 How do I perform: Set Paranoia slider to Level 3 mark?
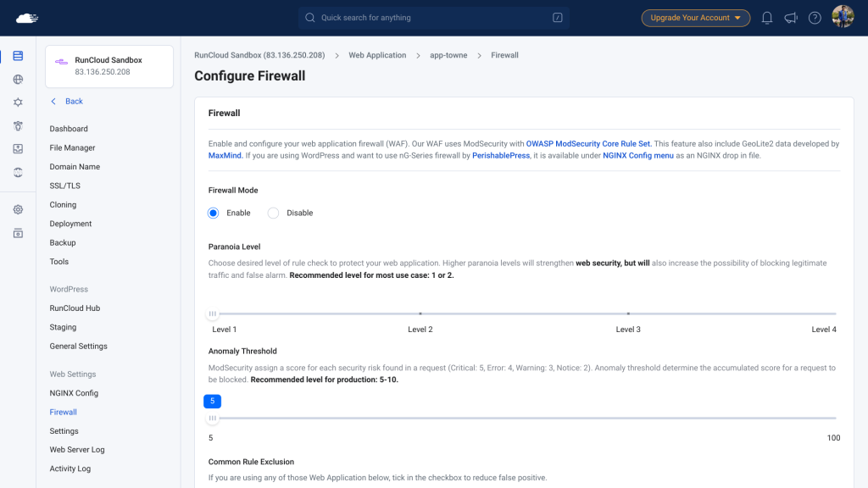click(628, 313)
